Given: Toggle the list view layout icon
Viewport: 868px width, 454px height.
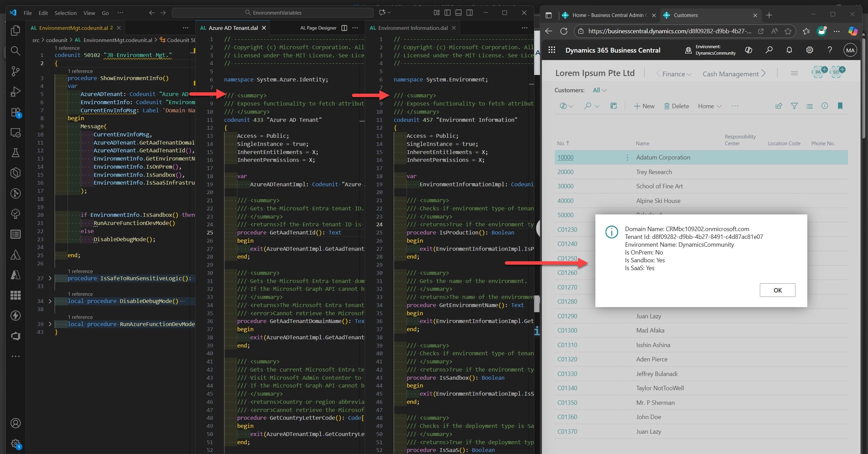Looking at the screenshot, I should tap(809, 106).
